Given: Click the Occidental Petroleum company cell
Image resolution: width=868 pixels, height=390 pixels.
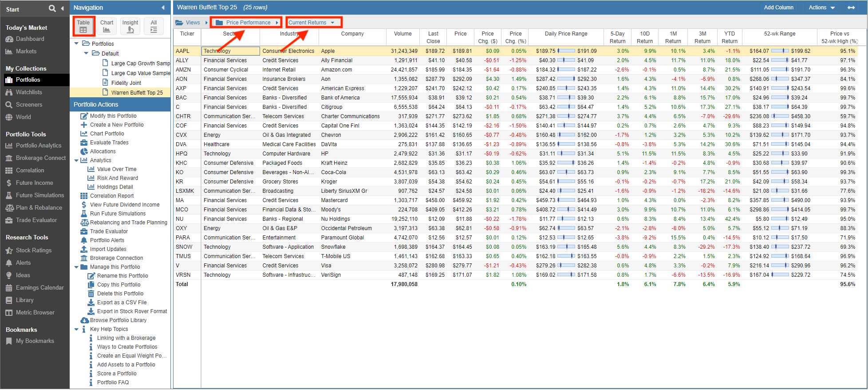Looking at the screenshot, I should click(x=352, y=228).
